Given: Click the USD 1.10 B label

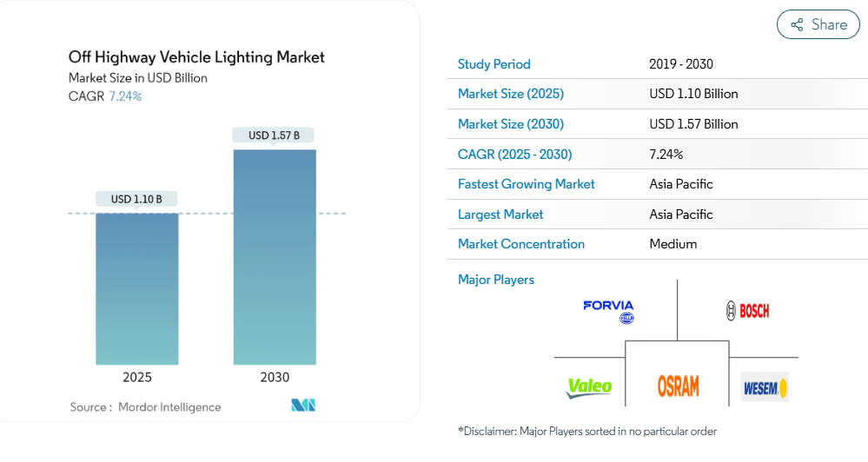Looking at the screenshot, I should tap(136, 199).
